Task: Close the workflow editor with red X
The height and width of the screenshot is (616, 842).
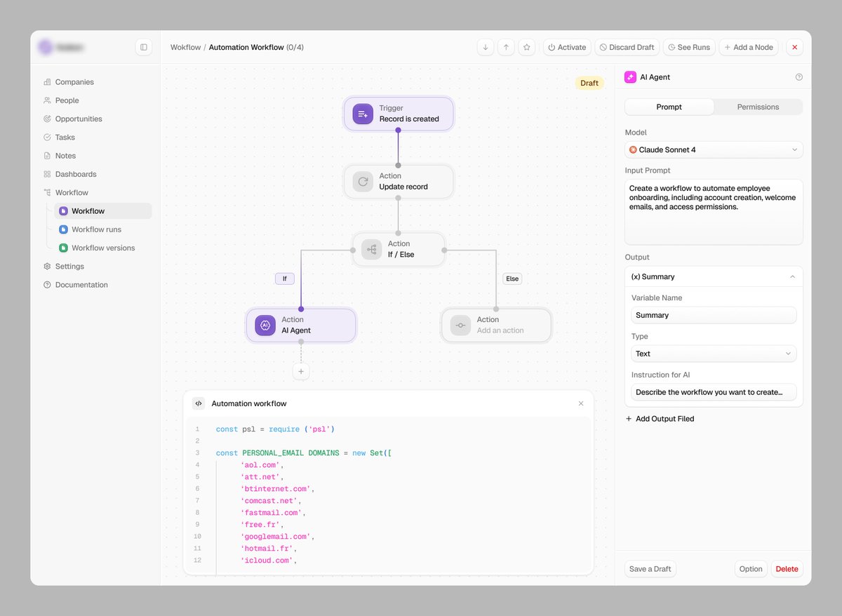Action: [794, 47]
